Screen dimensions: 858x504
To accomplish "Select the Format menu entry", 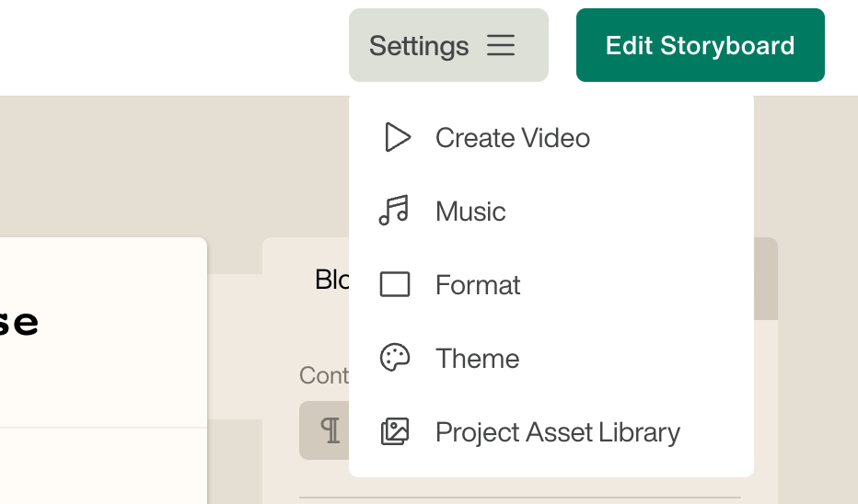I will click(478, 285).
